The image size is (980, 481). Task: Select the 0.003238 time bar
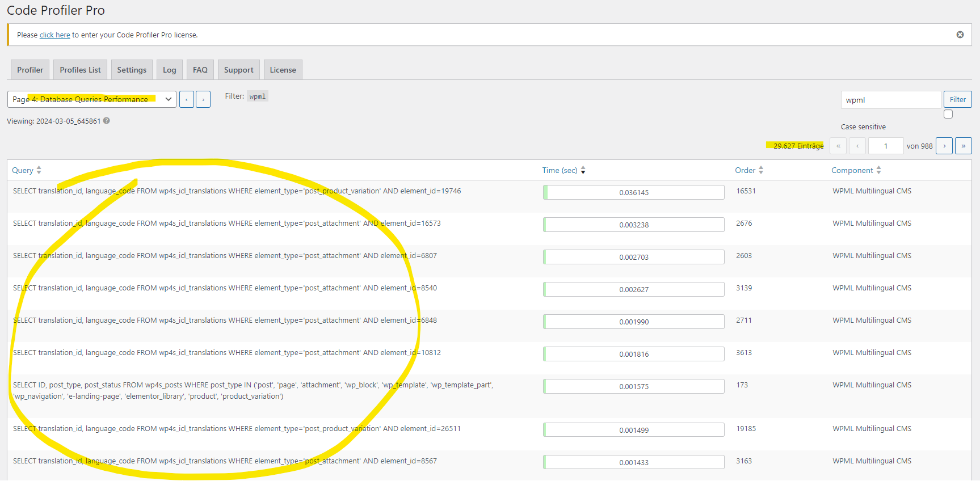point(634,225)
